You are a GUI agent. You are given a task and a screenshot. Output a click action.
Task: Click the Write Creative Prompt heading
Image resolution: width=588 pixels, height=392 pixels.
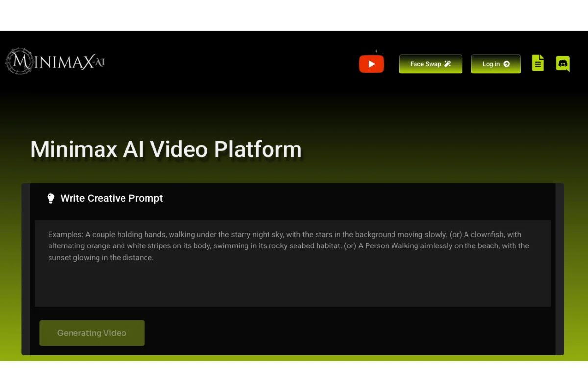click(x=111, y=198)
